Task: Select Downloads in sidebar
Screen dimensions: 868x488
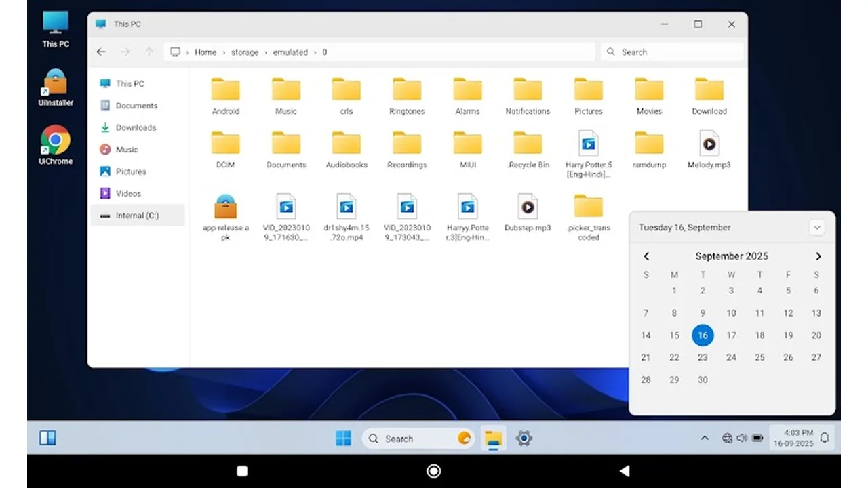Action: pyautogui.click(x=138, y=127)
